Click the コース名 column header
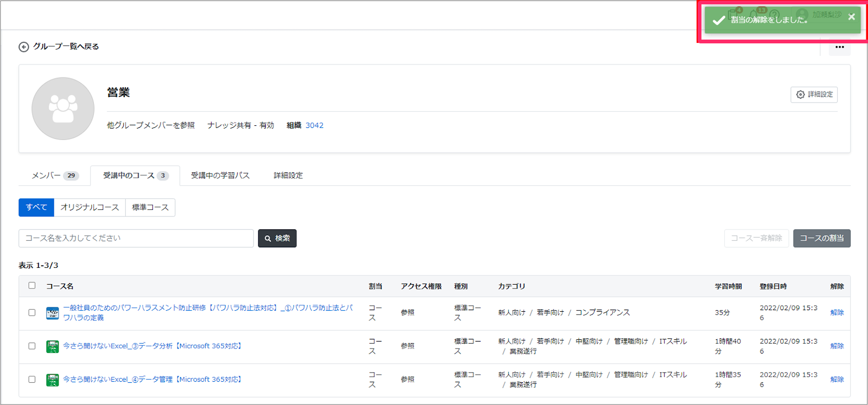 [x=60, y=286]
